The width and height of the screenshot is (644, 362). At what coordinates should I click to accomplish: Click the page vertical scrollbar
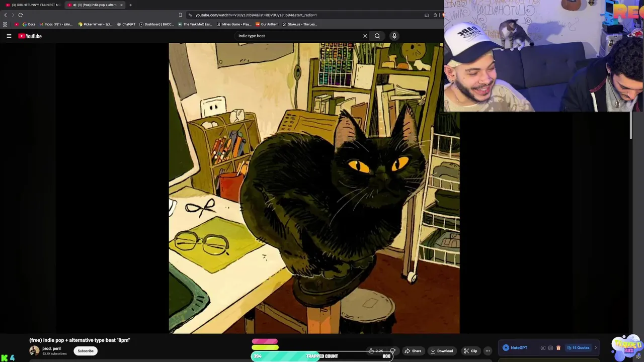[x=631, y=126]
